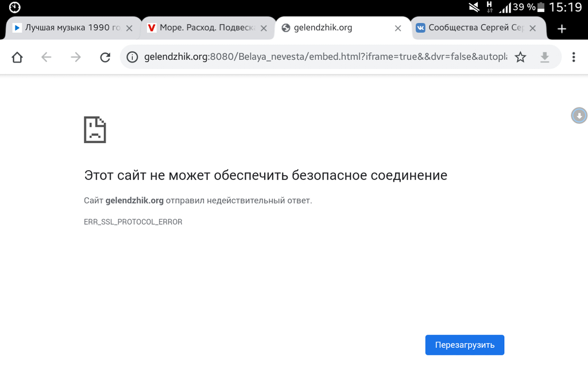Close the Сообщества Сергей tab

click(533, 28)
